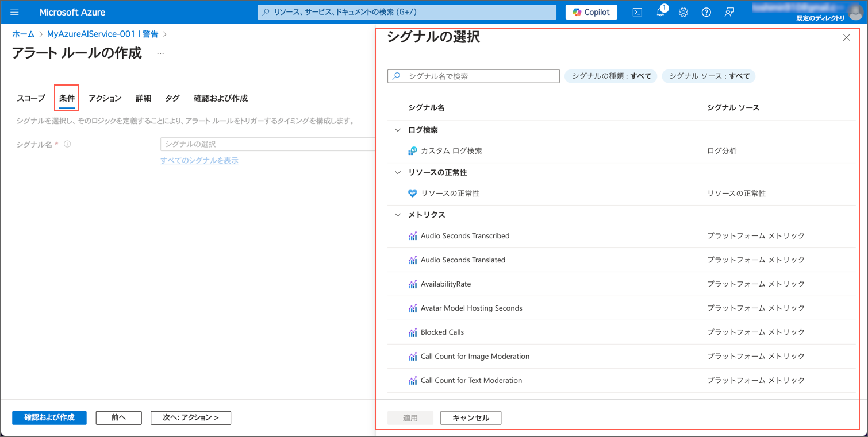Click the global resource search box
The image size is (868, 437).
[x=407, y=12]
